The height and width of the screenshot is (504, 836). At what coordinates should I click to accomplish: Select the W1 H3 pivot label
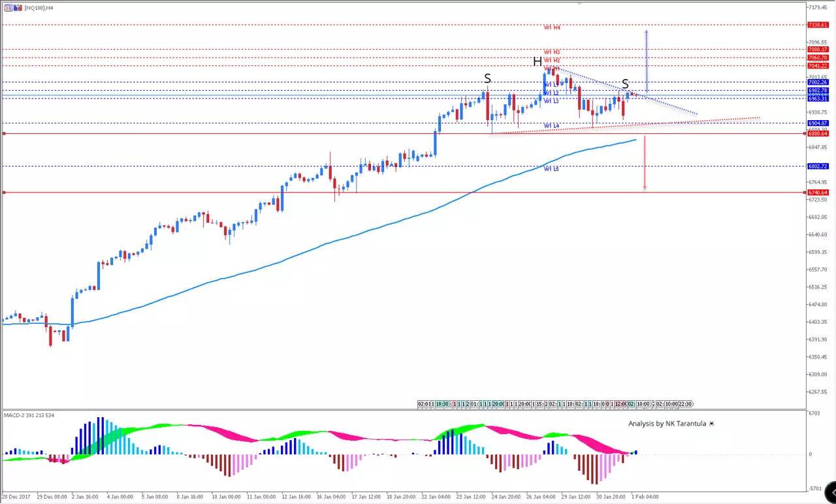coord(552,52)
